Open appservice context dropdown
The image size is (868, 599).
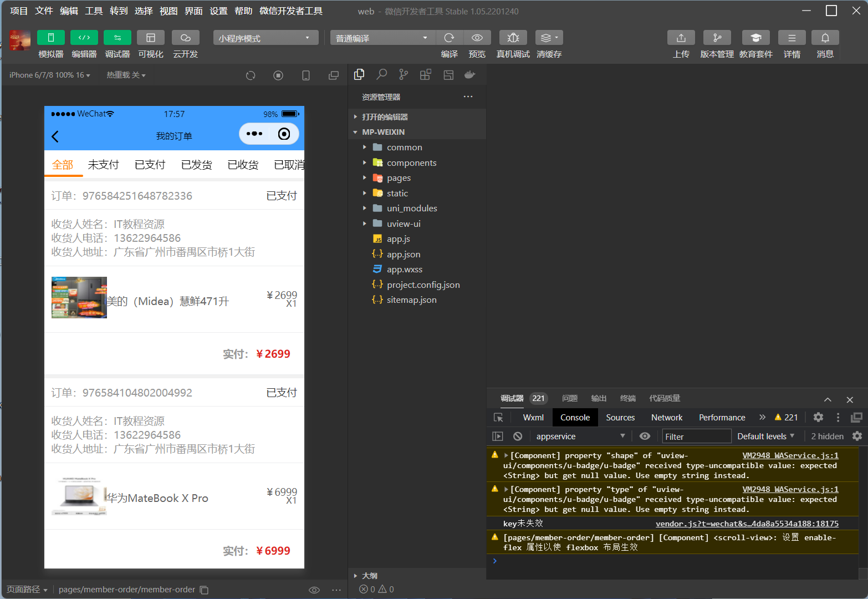[x=580, y=436]
